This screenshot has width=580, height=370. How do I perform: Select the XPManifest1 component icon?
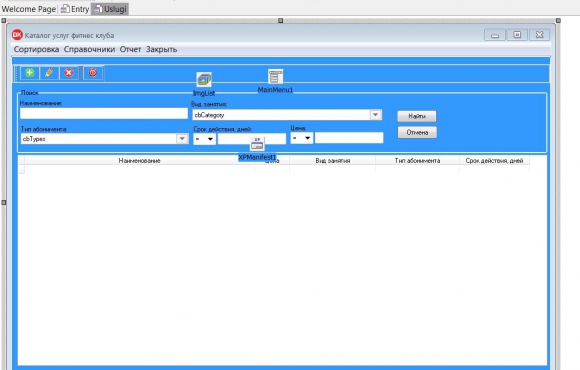coord(257,144)
